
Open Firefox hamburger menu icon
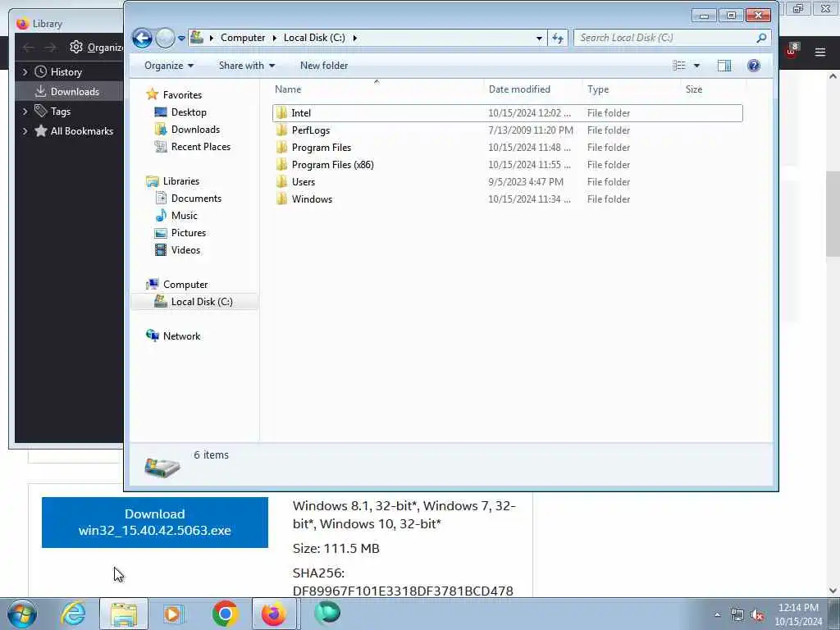tap(820, 52)
